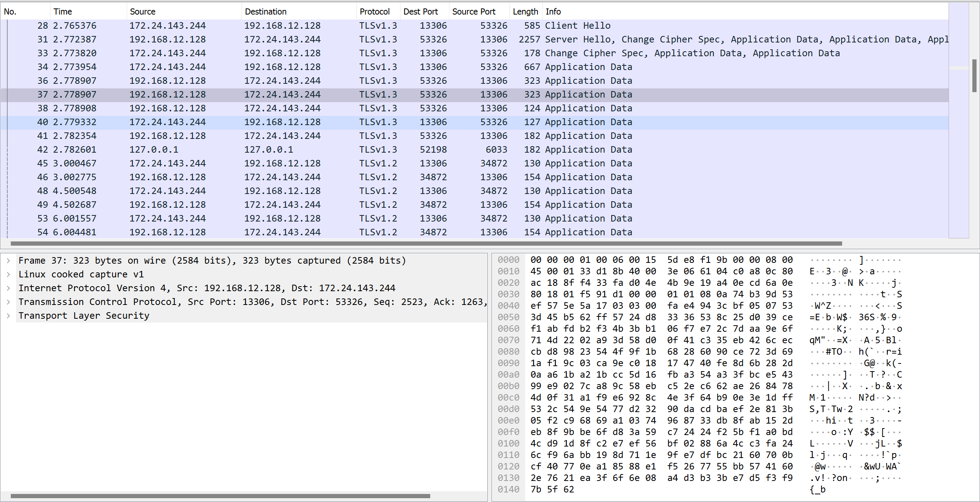Sort packets by the Length column

(x=525, y=11)
